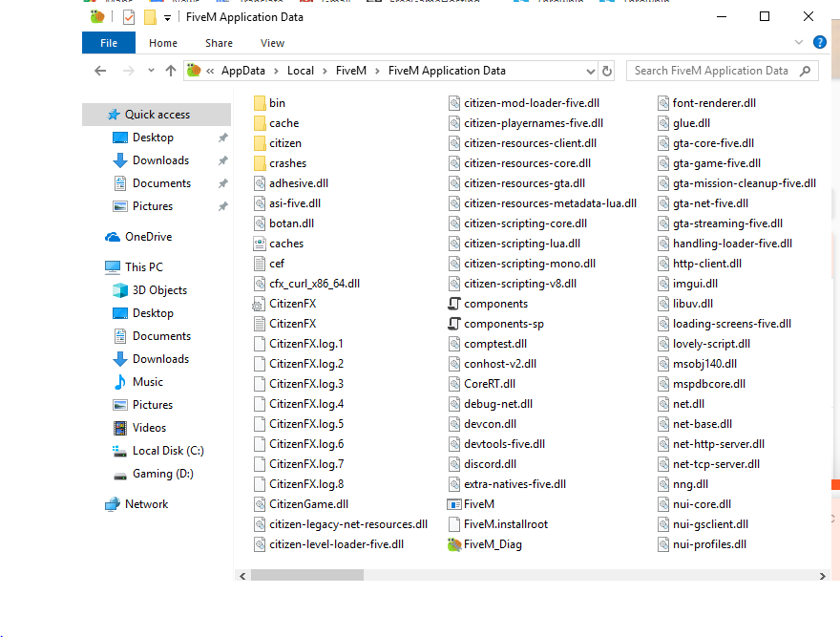
Task: Select the FiveM_Diag snail icon
Action: [454, 544]
